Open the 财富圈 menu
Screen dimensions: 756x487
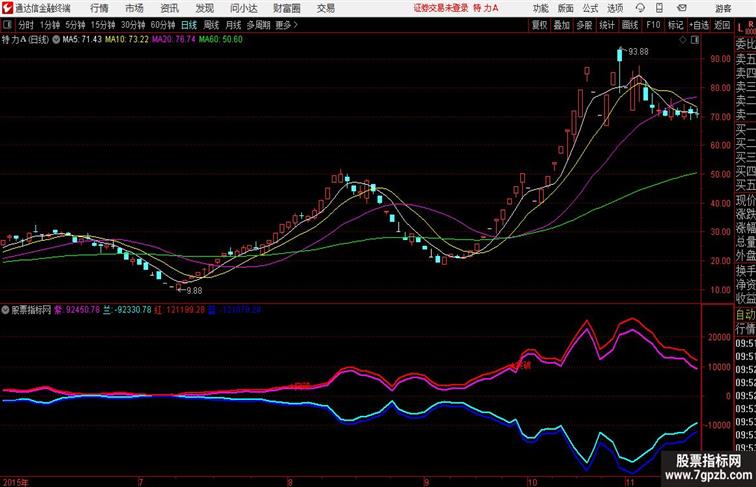point(287,8)
